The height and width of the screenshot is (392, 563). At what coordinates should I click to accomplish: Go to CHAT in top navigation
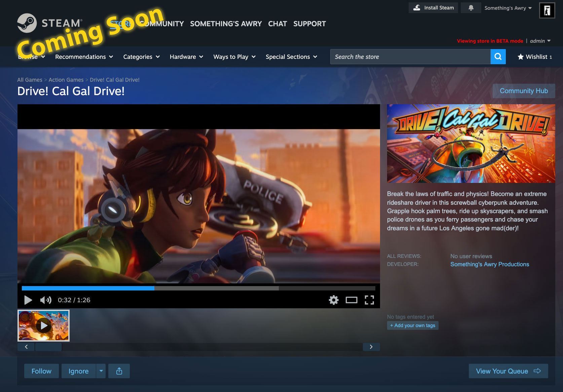pos(277,24)
